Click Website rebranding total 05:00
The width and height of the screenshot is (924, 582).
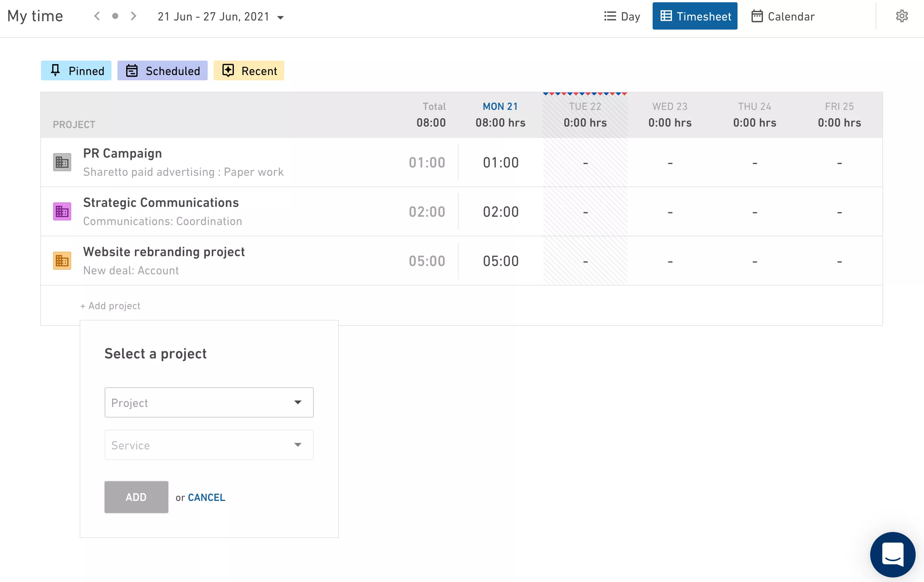427,261
